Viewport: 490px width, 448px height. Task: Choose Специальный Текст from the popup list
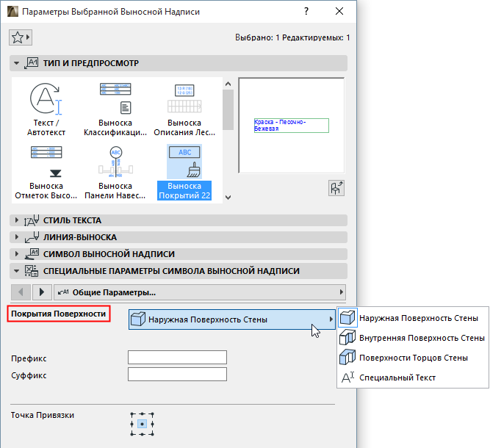413,377
